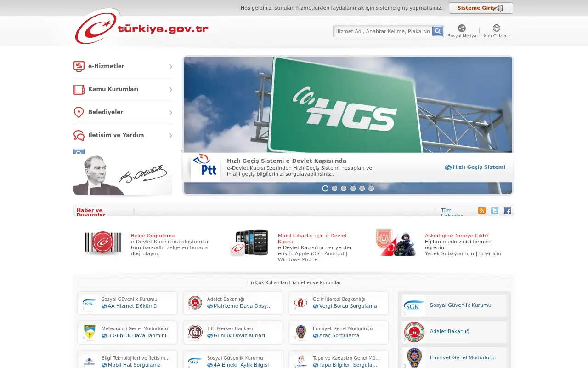Screen dimensions: 588x368
Task: Click the türkiye.gov.tr logo
Action: pos(141,28)
